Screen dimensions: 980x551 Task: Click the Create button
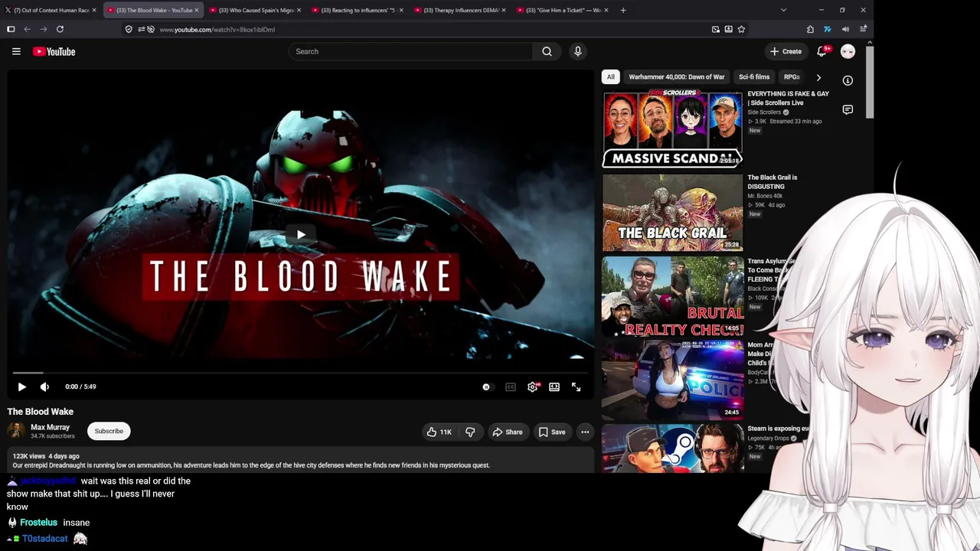[786, 51]
